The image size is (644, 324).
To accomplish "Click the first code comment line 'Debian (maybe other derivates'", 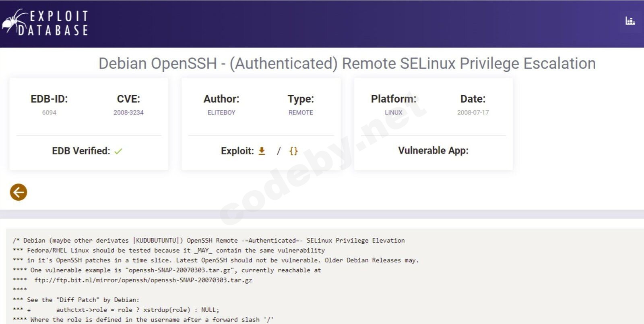I will 208,241.
